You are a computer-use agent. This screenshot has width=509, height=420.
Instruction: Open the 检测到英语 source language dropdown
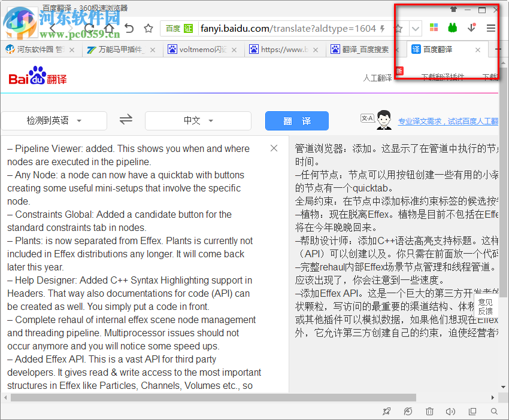coord(54,120)
